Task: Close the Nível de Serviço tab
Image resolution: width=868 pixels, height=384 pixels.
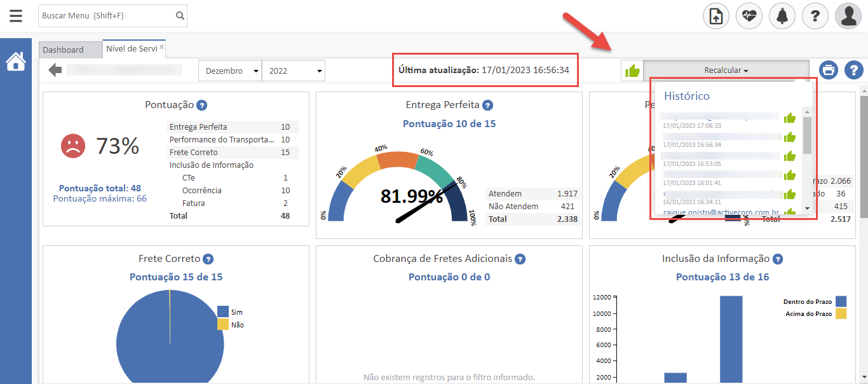Action: tap(161, 46)
